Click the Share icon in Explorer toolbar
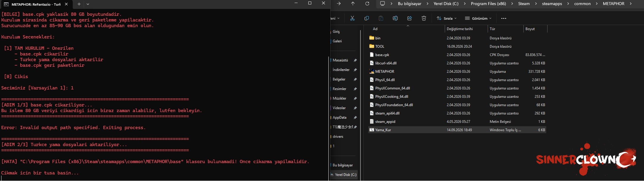The width and height of the screenshot is (644, 181). tap(410, 18)
